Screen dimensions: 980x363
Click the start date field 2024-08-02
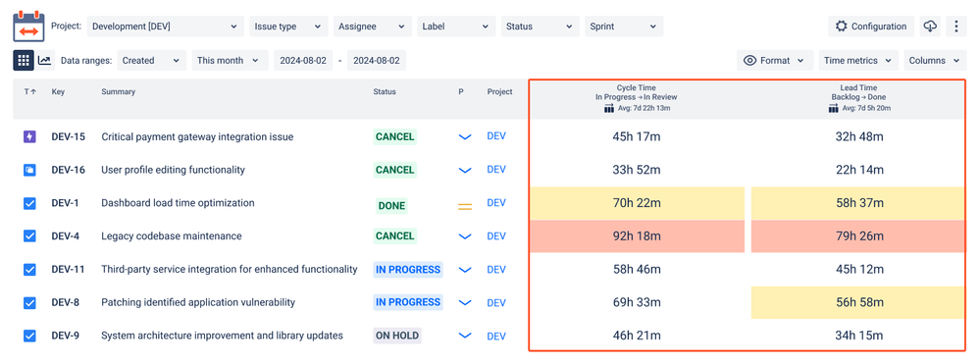click(303, 61)
